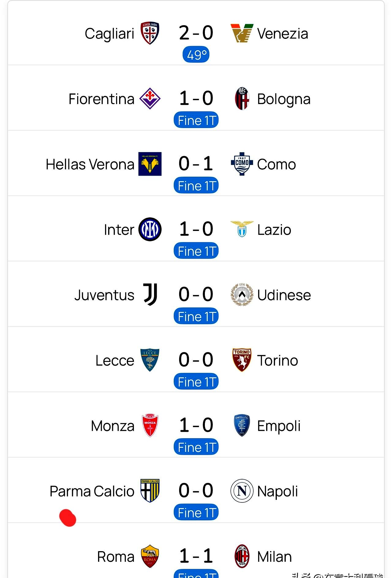
Task: Click the Venezia team logo
Action: pos(242,33)
